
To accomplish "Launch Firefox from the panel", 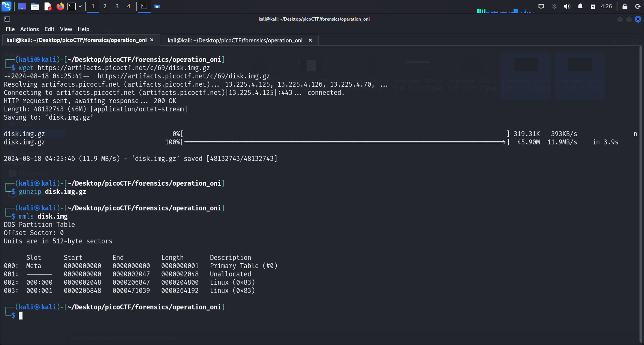I will (60, 6).
